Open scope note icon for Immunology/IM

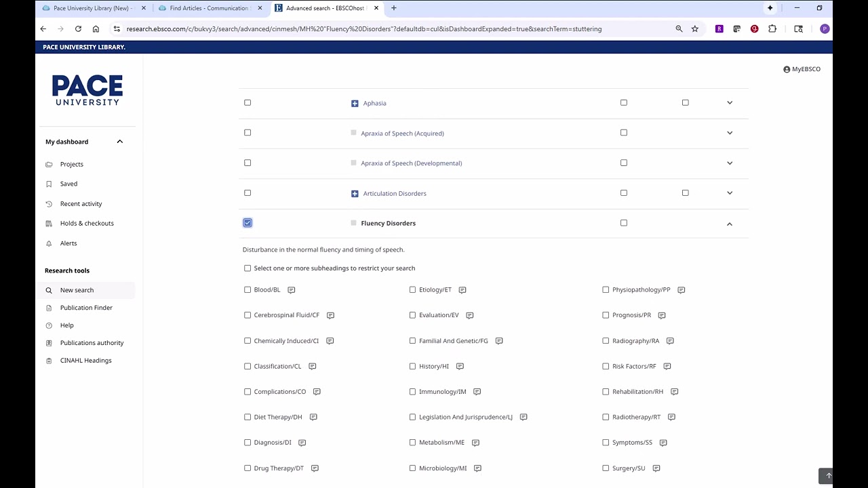point(477,392)
